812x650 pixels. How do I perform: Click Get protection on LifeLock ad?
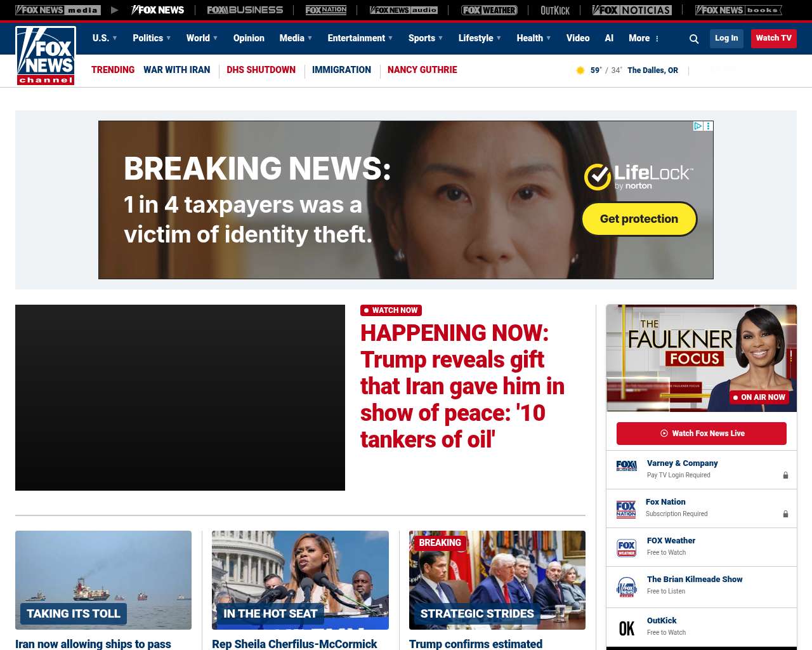(639, 219)
